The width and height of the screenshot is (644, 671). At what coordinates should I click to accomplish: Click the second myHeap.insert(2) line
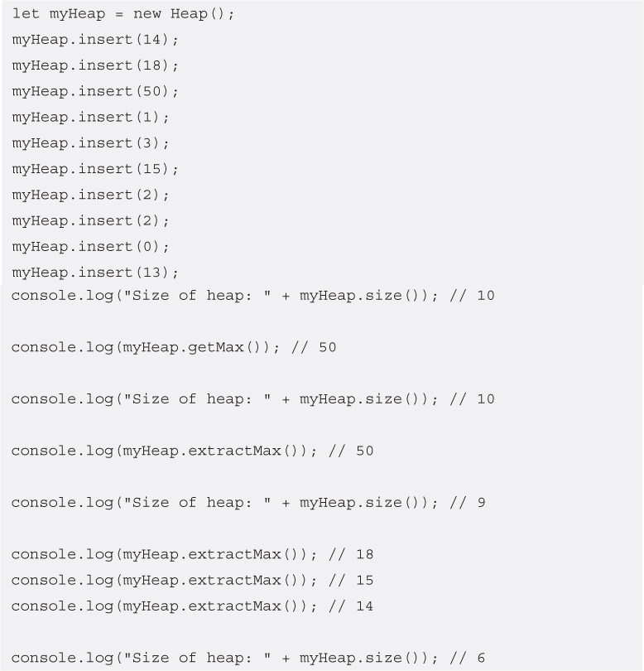tap(91, 220)
